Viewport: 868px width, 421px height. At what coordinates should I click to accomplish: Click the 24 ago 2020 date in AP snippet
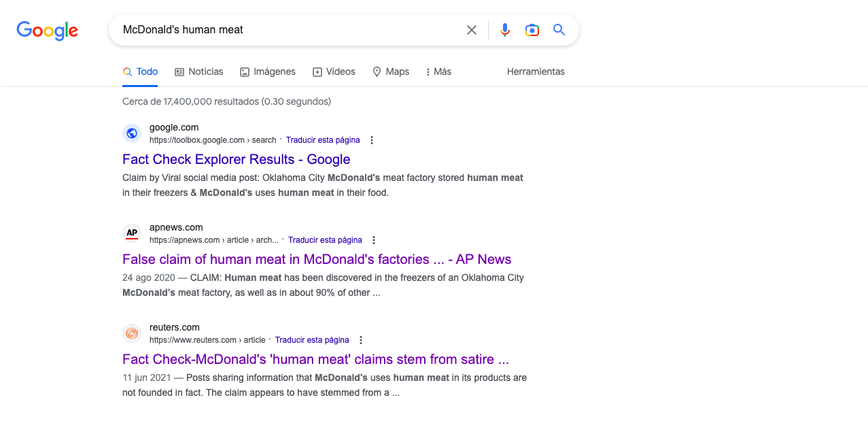coord(150,277)
